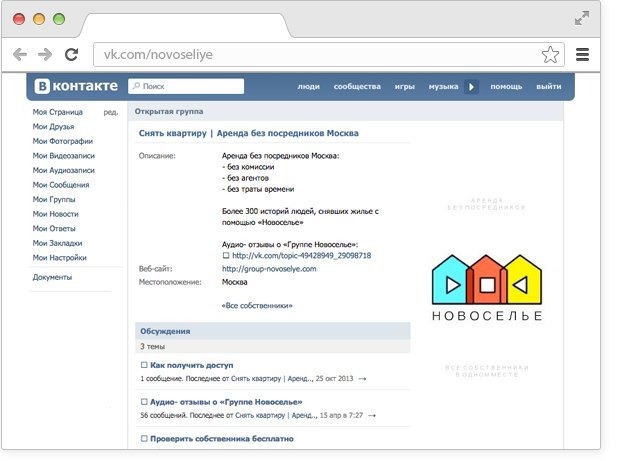Screen dimensions: 620x461
Task: Open Моя Страница in the sidebar
Action: (x=58, y=112)
